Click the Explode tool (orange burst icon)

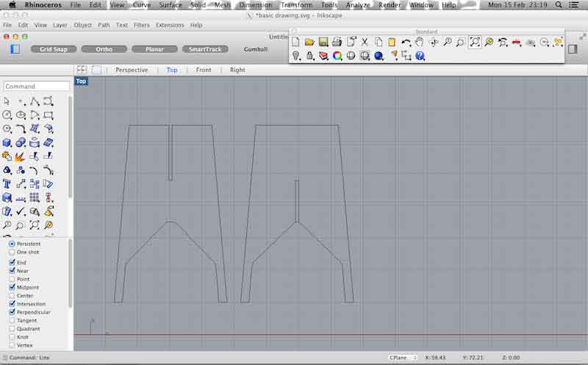(x=21, y=156)
